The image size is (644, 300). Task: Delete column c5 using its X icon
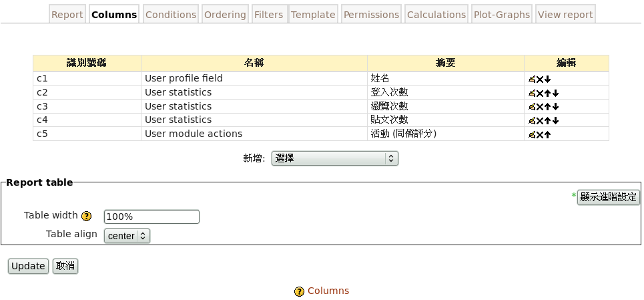pos(540,135)
